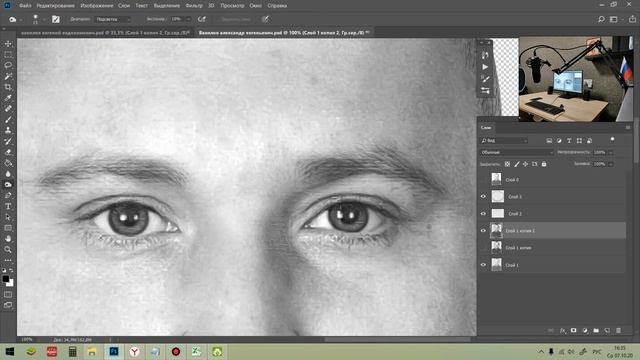Select the Hand tool
The width and height of the screenshot is (640, 360).
[x=8, y=238]
